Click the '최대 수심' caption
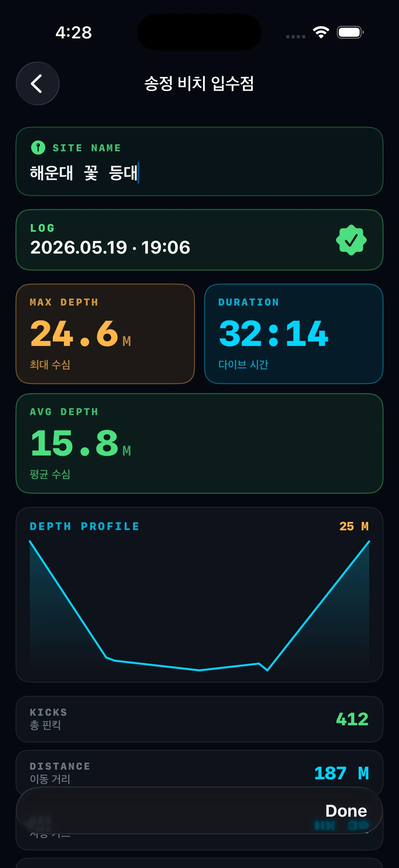Image resolution: width=399 pixels, height=868 pixels. (x=50, y=364)
